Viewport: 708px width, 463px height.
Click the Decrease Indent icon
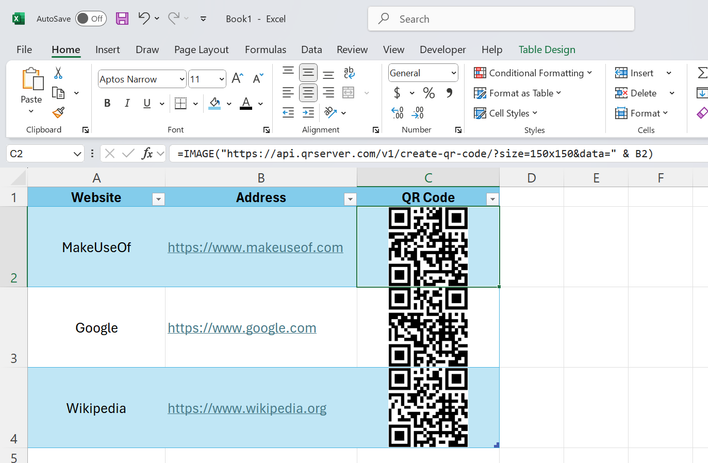pyautogui.click(x=288, y=112)
